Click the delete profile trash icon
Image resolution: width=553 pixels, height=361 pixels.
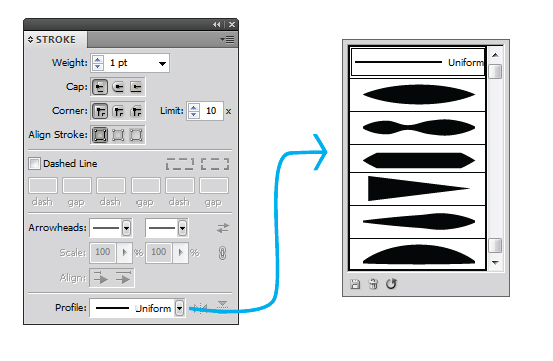(x=373, y=284)
